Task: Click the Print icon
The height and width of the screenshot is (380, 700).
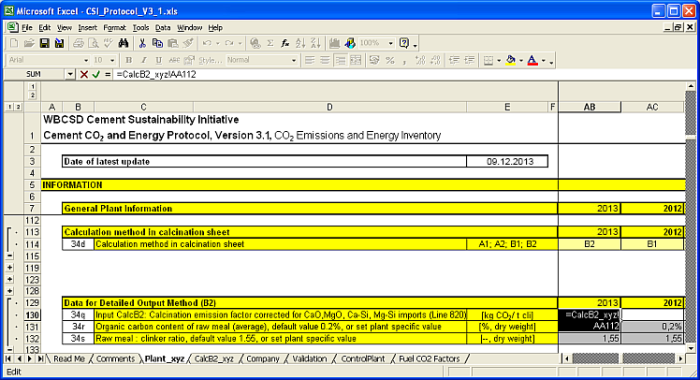Action: (78, 43)
